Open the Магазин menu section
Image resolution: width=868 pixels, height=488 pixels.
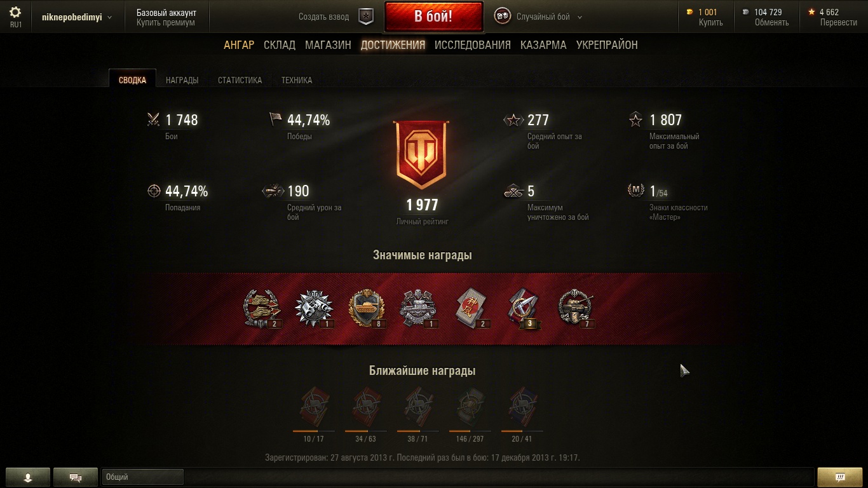328,45
